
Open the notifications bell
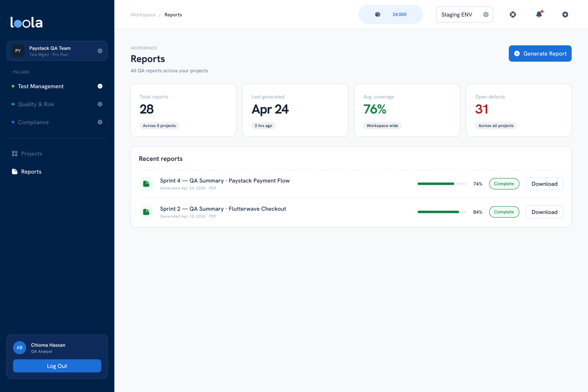coord(539,14)
